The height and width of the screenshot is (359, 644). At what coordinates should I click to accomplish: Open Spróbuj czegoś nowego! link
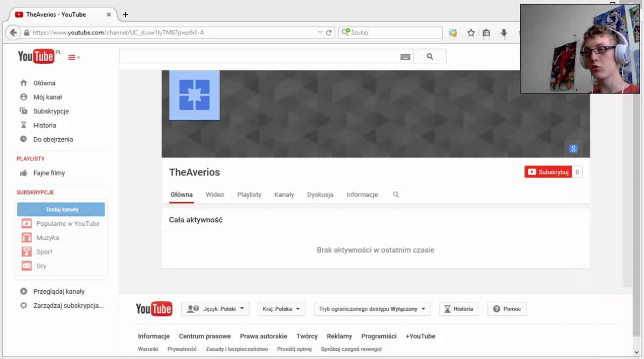[351, 349]
